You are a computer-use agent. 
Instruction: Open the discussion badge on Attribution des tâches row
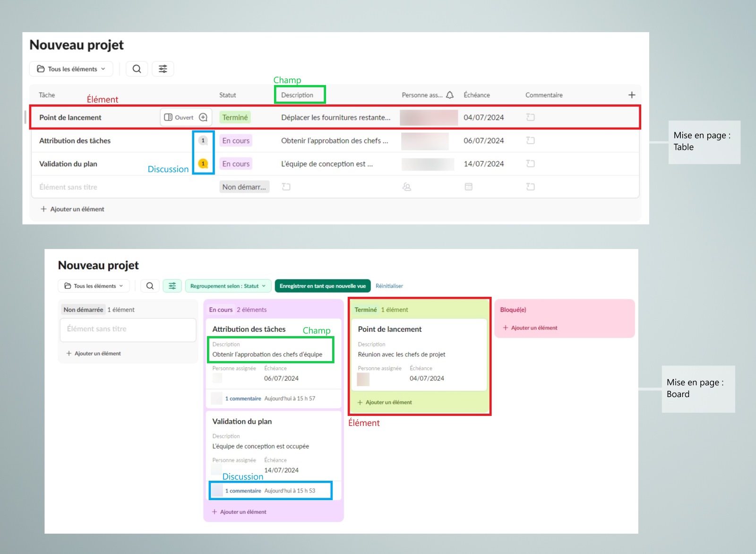click(203, 140)
